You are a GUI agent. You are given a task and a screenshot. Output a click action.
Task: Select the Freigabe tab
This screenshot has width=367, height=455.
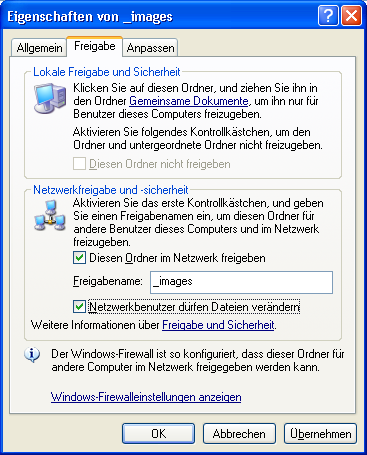pos(95,46)
